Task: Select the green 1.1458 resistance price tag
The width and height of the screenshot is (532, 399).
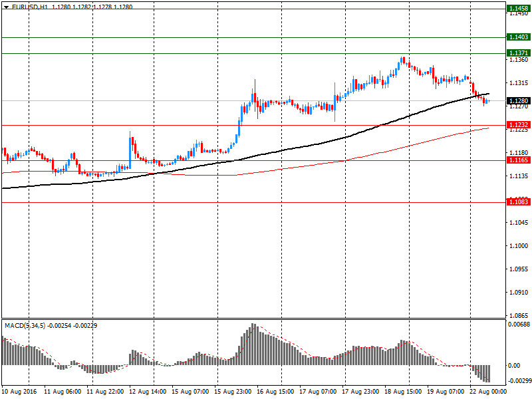Action: click(519, 9)
